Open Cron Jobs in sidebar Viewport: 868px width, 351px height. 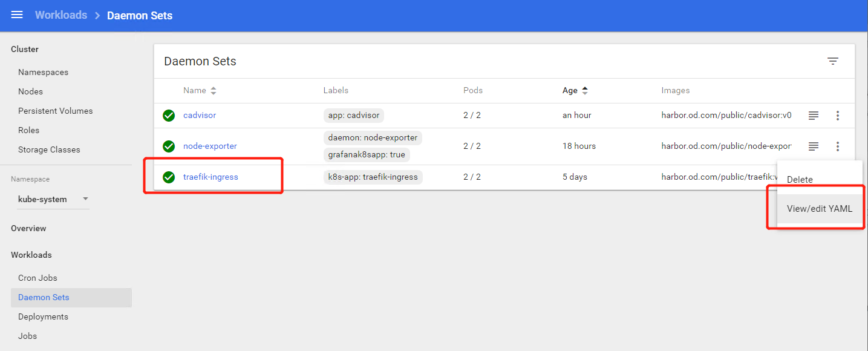38,278
